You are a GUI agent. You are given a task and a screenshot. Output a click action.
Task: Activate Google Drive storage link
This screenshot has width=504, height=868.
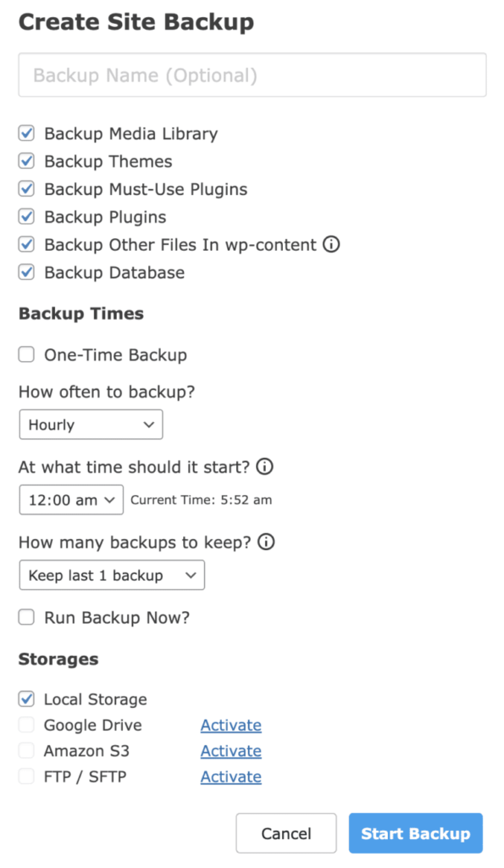(230, 725)
